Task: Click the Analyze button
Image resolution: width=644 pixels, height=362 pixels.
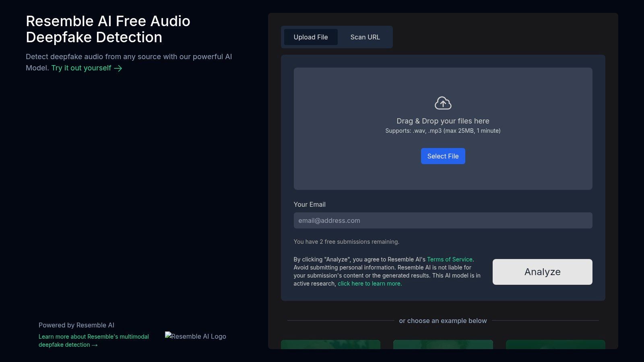Action: [x=542, y=272]
